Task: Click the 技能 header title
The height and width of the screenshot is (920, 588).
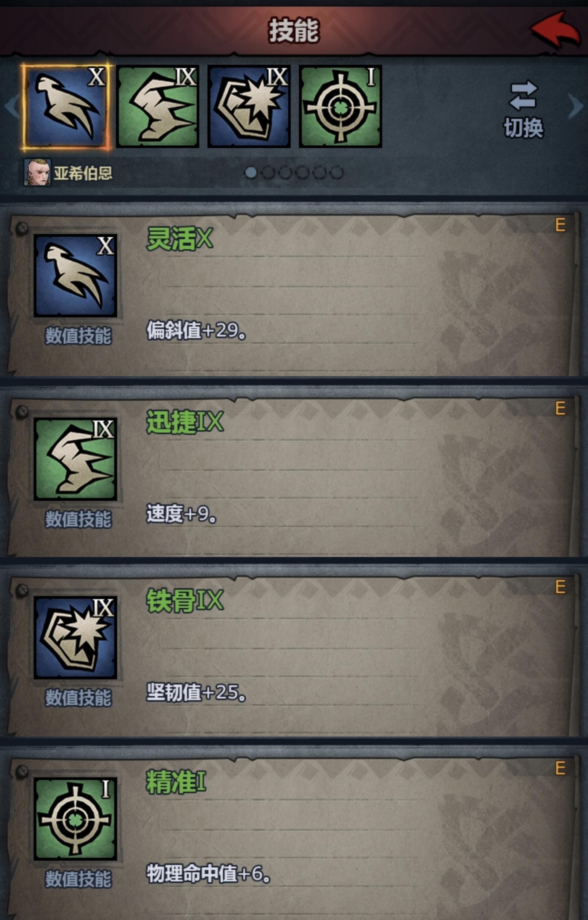Action: tap(294, 30)
